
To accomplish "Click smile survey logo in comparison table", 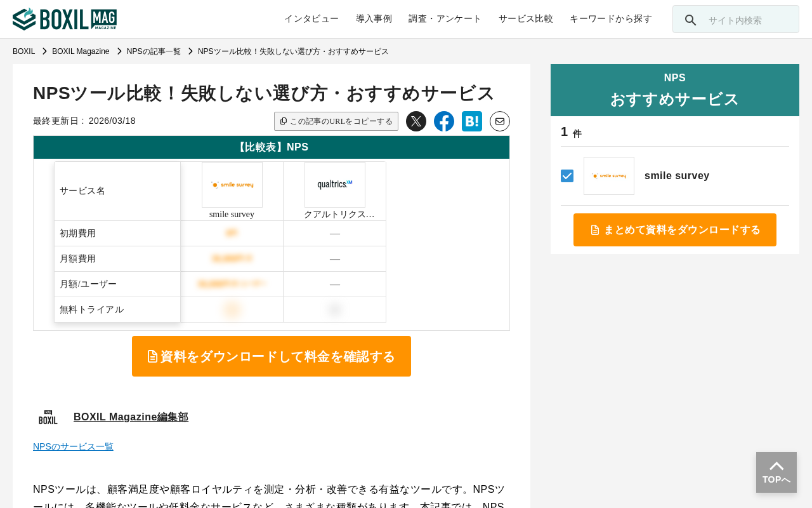I will point(232,185).
